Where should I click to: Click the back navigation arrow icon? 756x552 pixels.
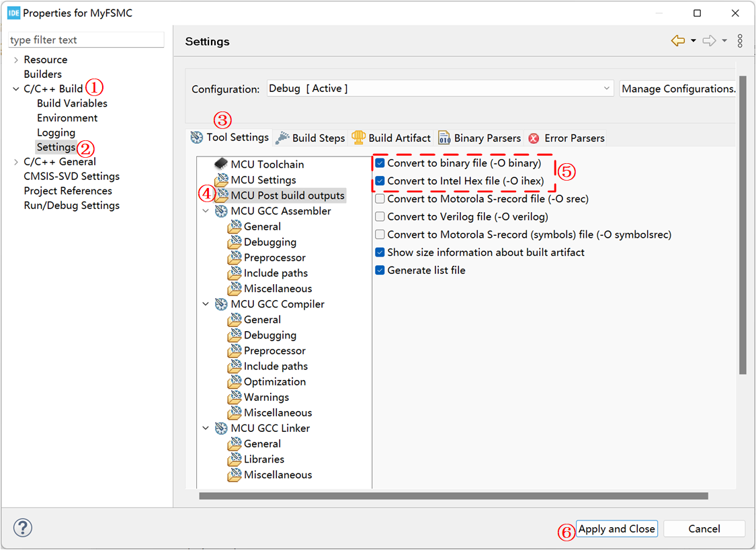click(x=677, y=41)
